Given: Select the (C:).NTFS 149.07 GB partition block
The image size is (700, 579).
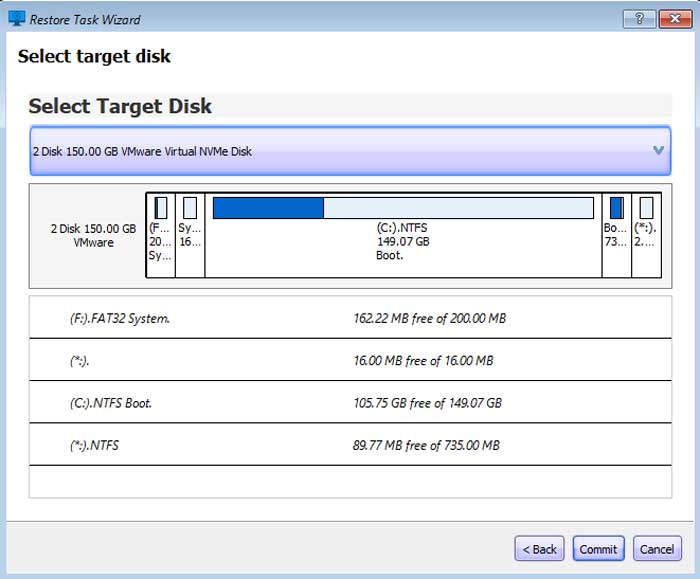Looking at the screenshot, I should [403, 235].
